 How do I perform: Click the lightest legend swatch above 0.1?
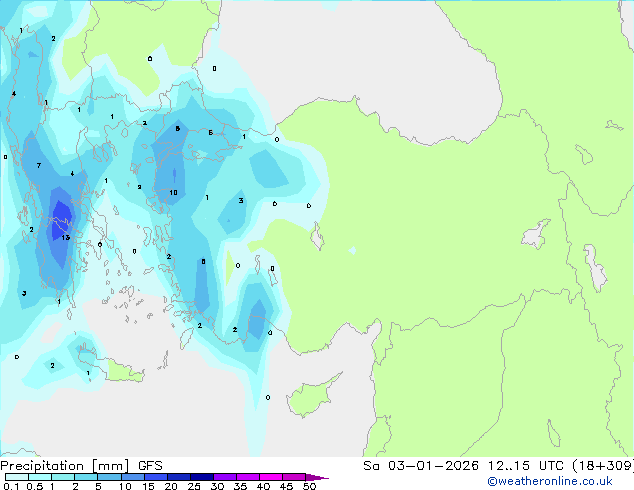click(x=17, y=477)
